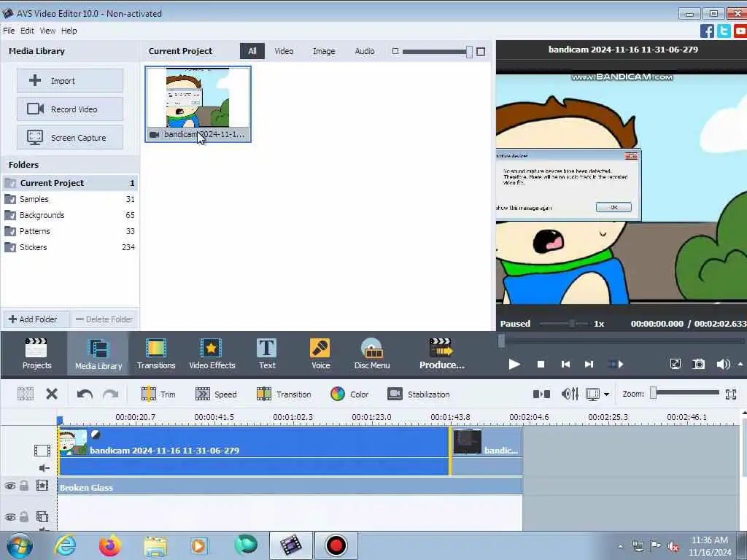Select the All filter tab
747x560 pixels.
coord(252,51)
